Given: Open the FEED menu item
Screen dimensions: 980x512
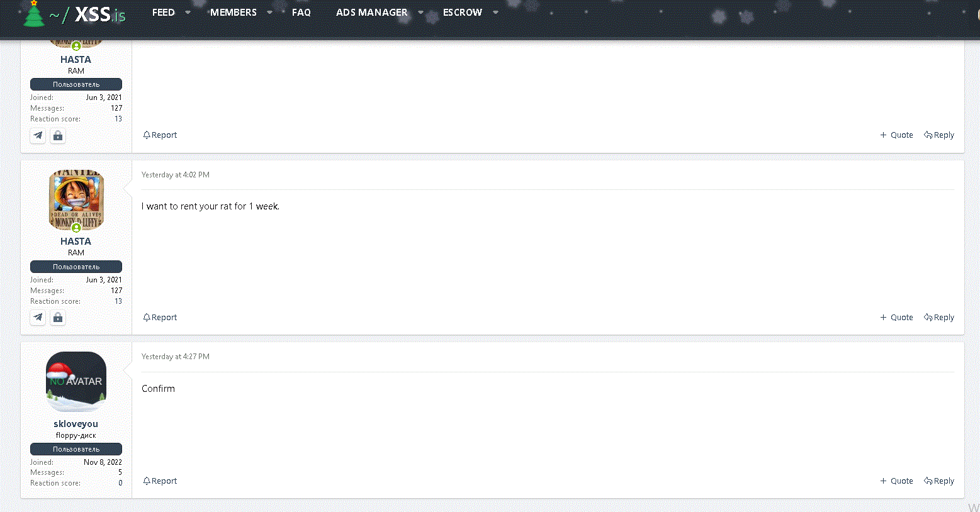Looking at the screenshot, I should [x=164, y=13].
